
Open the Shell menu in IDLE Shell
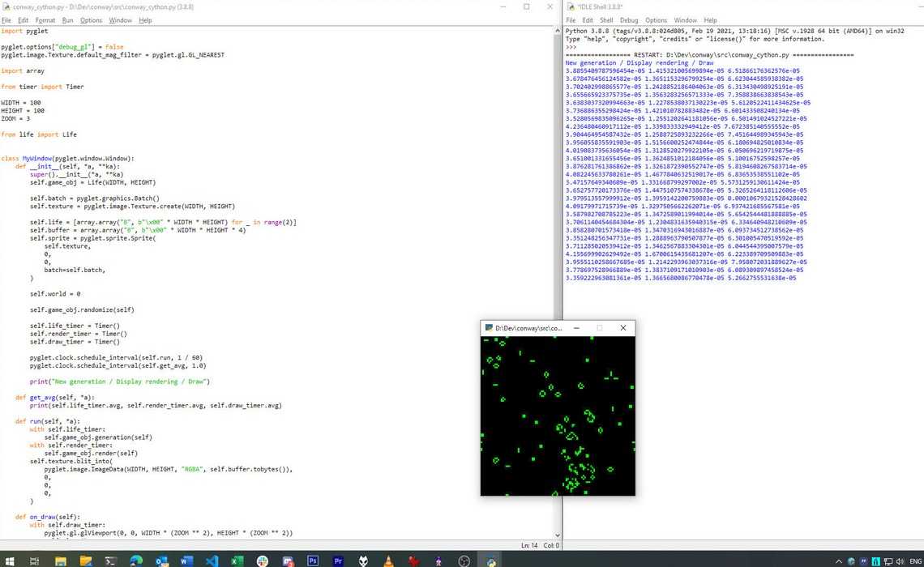pyautogui.click(x=606, y=20)
